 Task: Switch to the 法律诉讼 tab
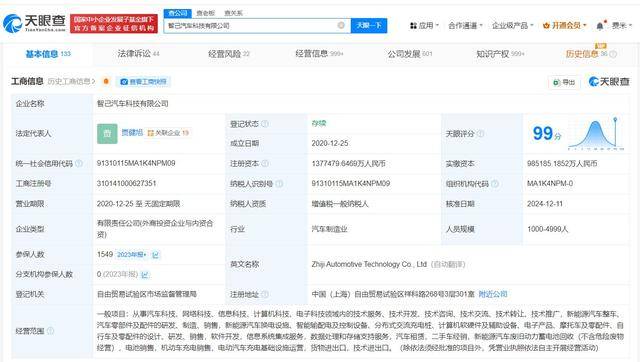(x=138, y=54)
